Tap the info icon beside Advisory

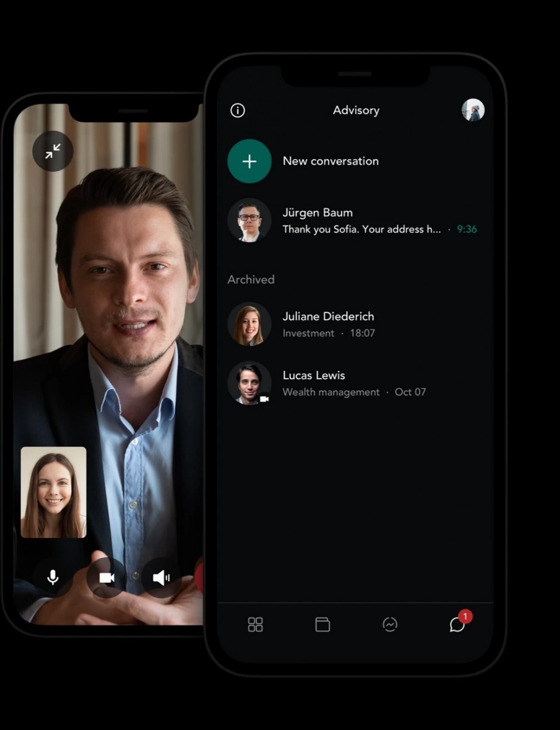(x=238, y=110)
